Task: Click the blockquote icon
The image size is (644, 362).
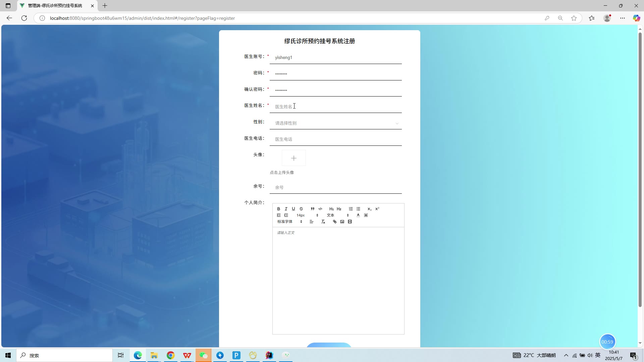Action: click(x=312, y=209)
